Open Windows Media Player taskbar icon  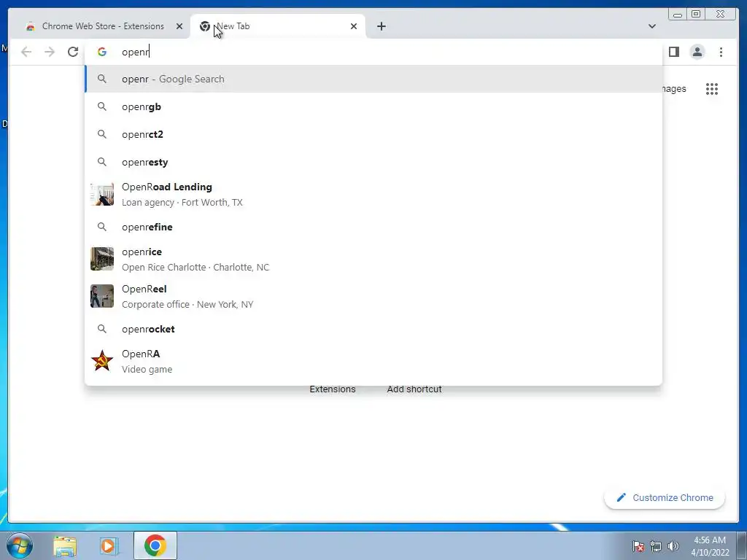(x=109, y=546)
